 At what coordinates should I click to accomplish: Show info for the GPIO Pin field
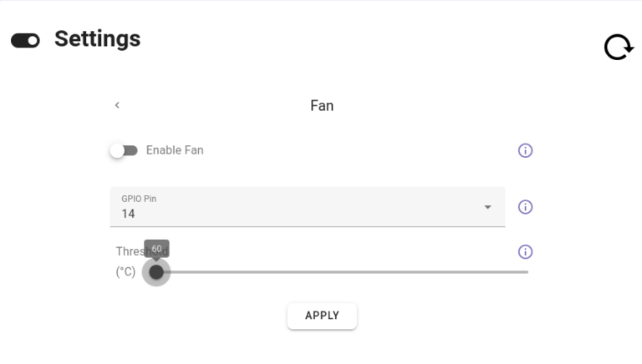point(526,207)
